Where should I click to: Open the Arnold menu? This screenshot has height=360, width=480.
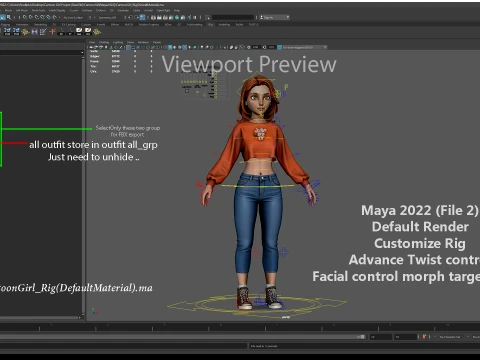pyautogui.click(x=148, y=10)
